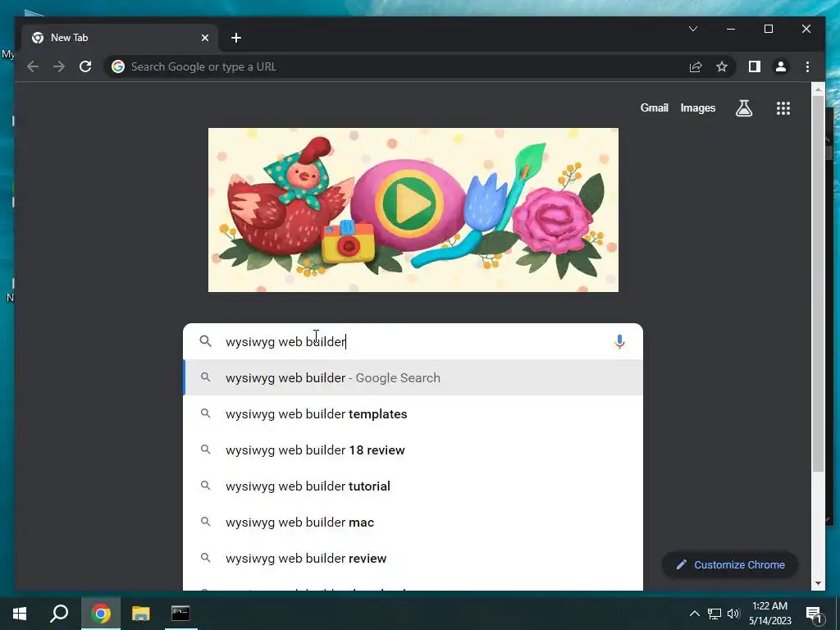Open the command prompt taskbar icon

tap(180, 614)
